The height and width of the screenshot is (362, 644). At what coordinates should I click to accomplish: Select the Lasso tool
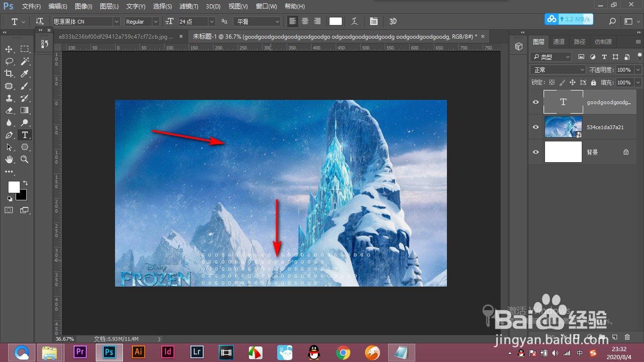tap(9, 61)
